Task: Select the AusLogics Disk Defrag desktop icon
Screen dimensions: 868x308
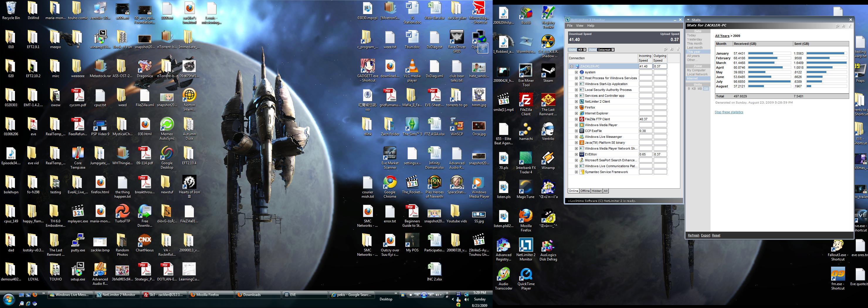Action: (548, 250)
